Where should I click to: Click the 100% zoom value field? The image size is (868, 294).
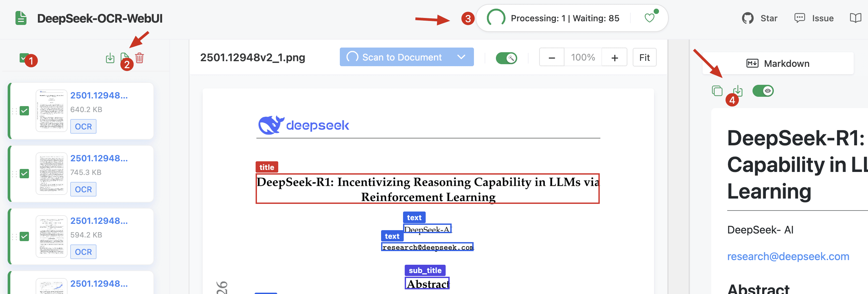[x=583, y=58]
